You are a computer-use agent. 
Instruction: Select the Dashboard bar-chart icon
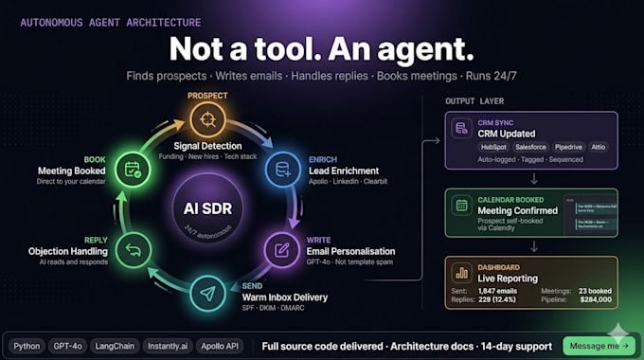[x=461, y=273]
